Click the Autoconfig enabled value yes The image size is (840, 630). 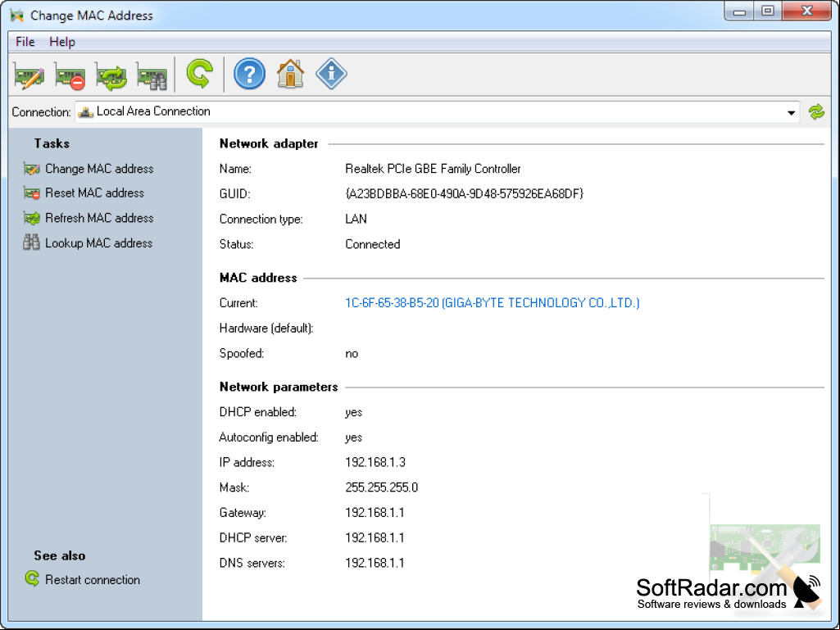[x=353, y=437]
